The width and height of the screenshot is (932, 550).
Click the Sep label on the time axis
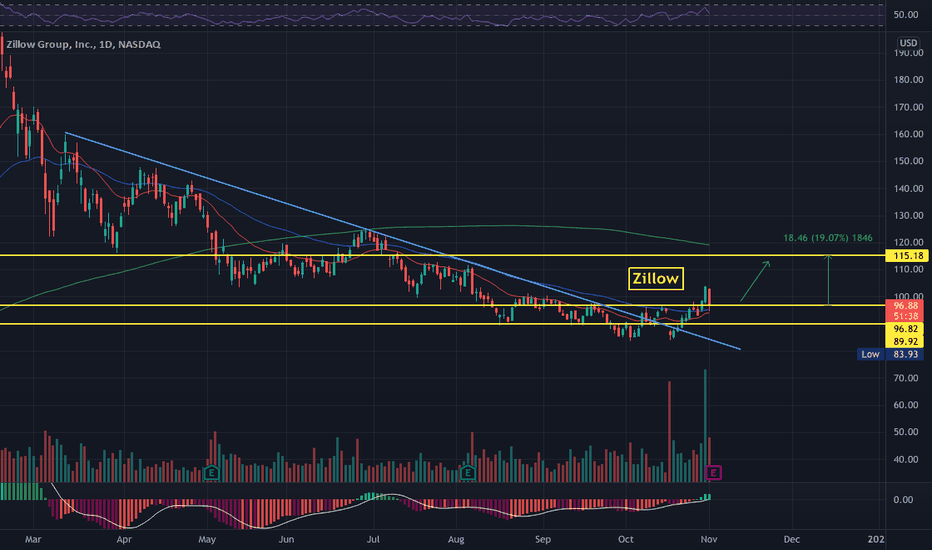[543, 539]
